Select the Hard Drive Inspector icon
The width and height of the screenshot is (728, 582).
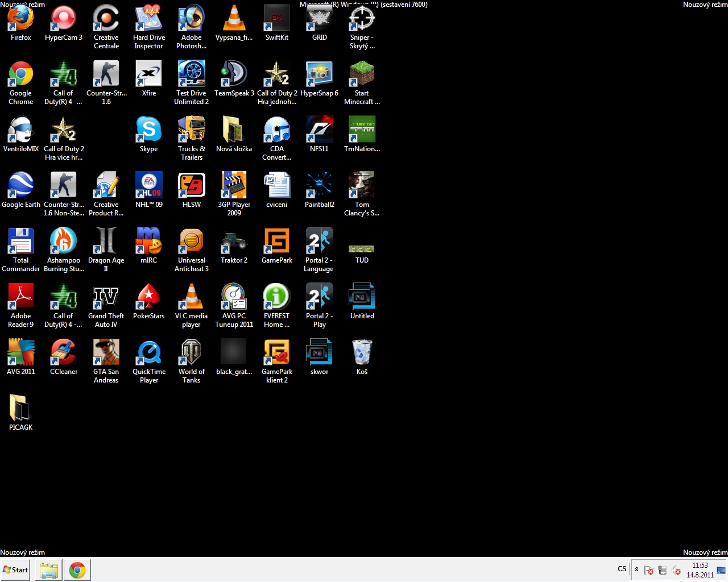(149, 27)
